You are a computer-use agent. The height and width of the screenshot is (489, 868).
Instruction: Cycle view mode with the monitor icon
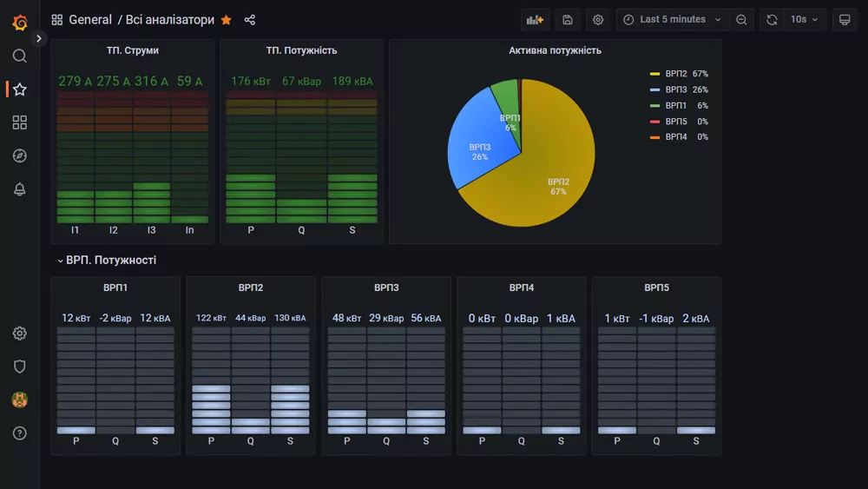pos(845,20)
